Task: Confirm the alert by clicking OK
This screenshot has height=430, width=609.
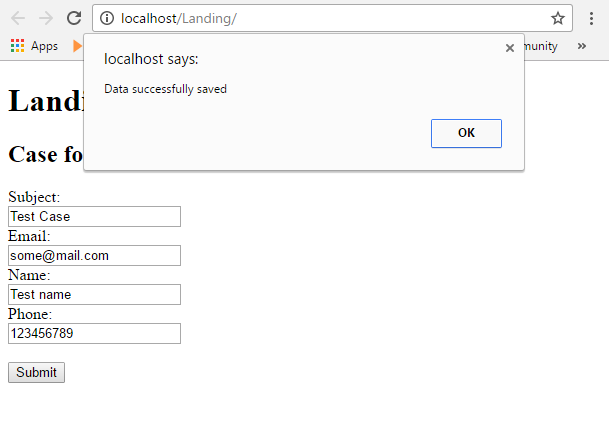Action: [x=466, y=133]
